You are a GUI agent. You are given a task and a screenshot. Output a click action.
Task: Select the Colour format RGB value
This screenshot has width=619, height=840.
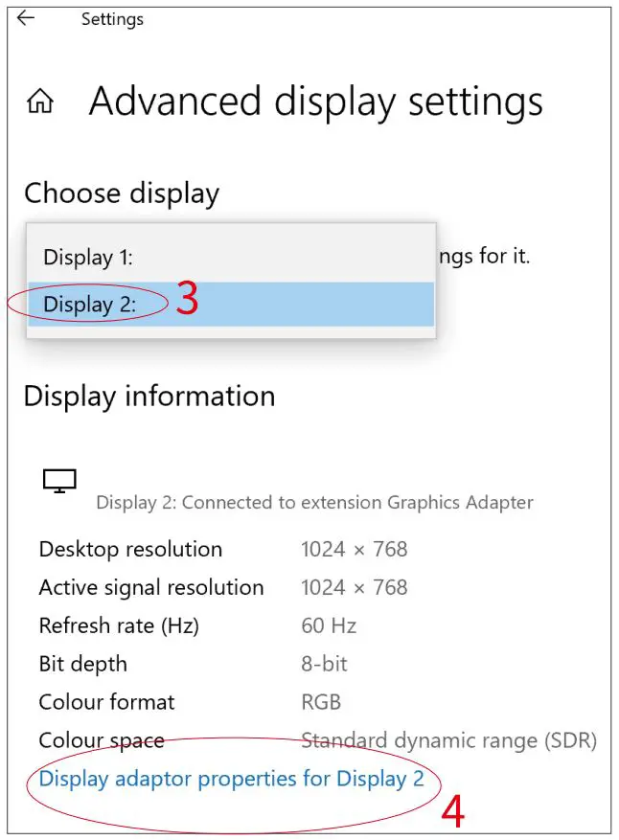tap(321, 702)
